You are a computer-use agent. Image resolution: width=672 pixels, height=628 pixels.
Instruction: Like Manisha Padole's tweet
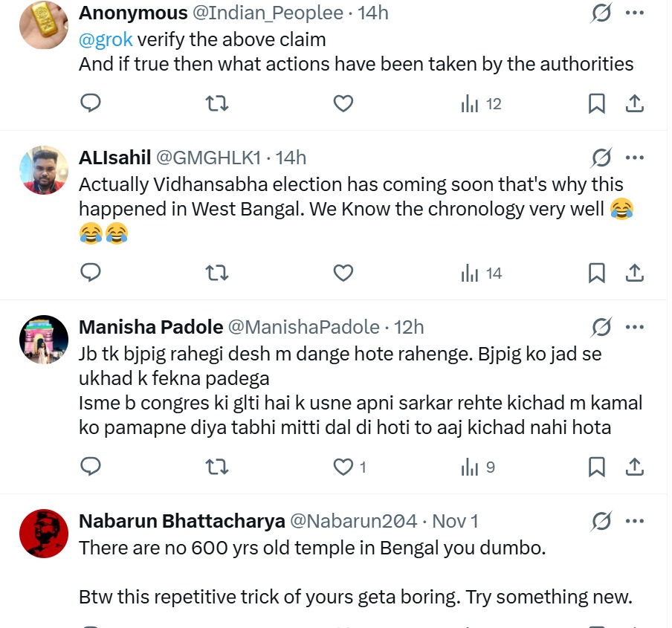343,467
